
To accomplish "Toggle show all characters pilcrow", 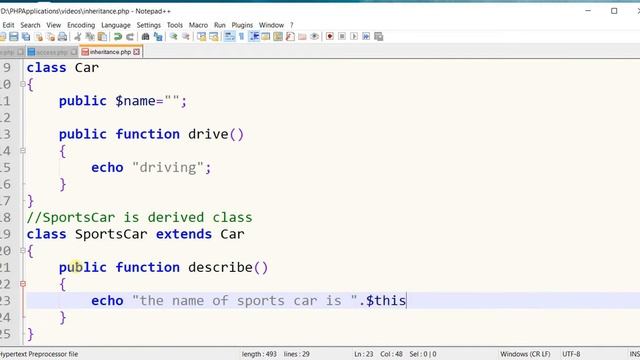I will click(242, 37).
